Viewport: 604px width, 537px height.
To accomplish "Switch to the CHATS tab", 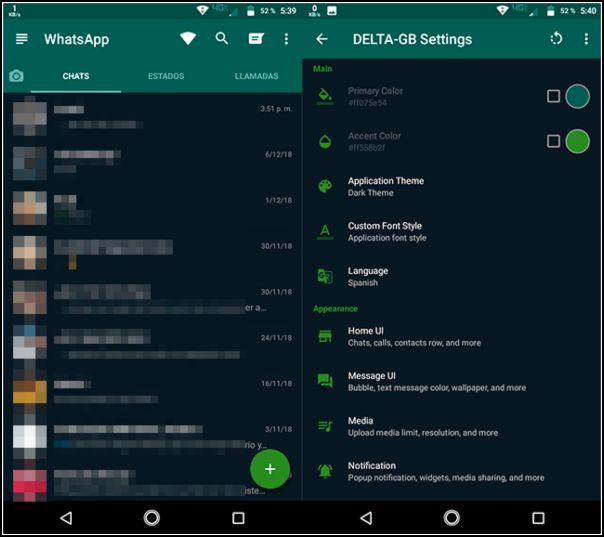I will pos(76,76).
